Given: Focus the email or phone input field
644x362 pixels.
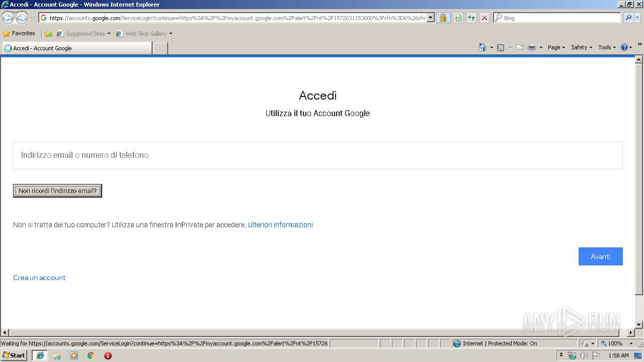Looking at the screenshot, I should (317, 155).
